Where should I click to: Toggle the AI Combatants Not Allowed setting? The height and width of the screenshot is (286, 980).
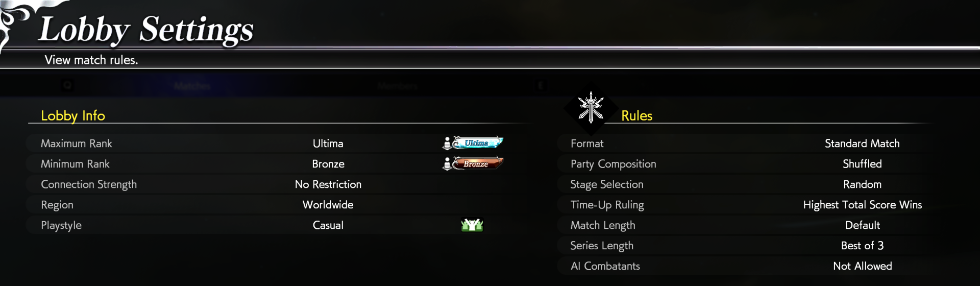click(x=862, y=266)
